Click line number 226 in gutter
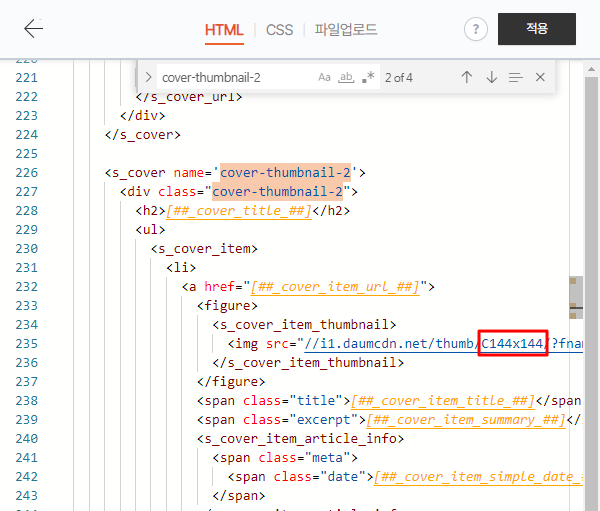Viewport: 600px width, 511px height. (x=26, y=173)
